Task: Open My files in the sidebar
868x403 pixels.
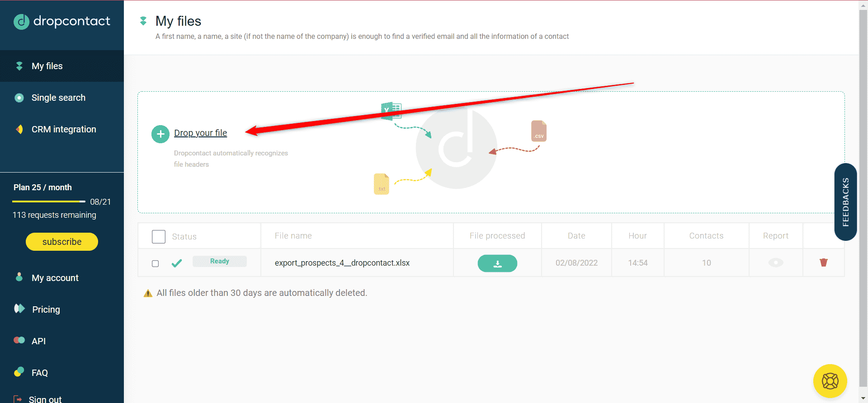Action: click(x=62, y=66)
